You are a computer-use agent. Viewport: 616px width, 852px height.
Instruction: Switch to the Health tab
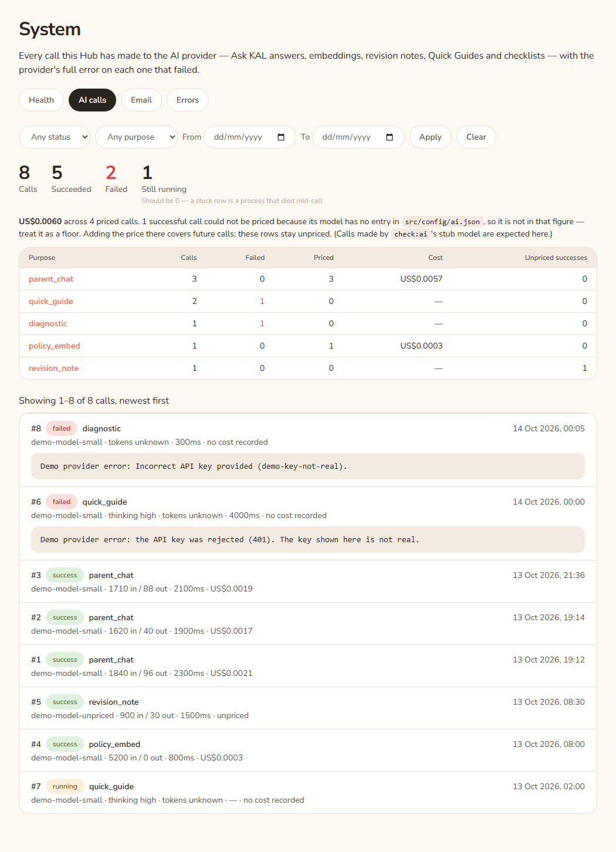pyautogui.click(x=41, y=100)
